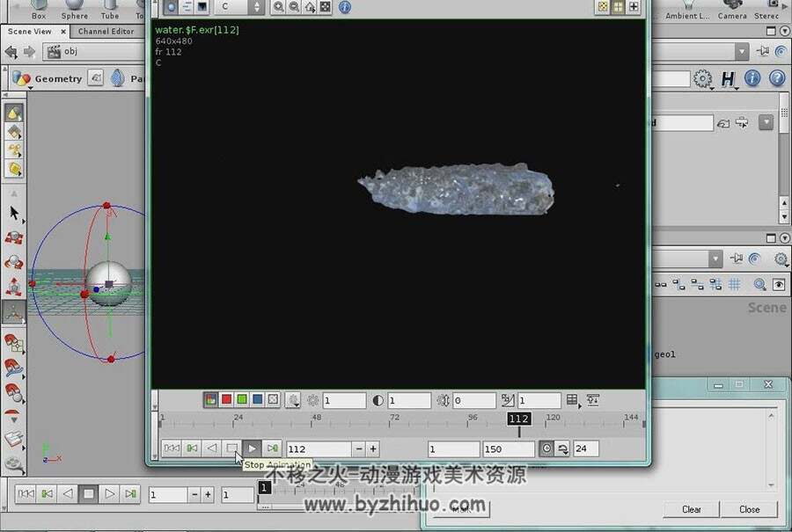Expand parameter field dropdown arrow
The image size is (792, 532).
click(766, 122)
